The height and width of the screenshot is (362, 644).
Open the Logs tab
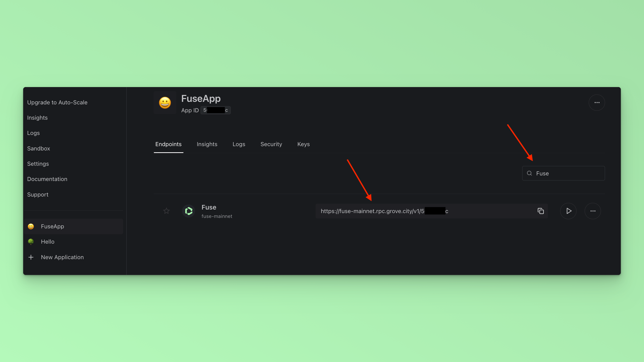click(x=239, y=144)
